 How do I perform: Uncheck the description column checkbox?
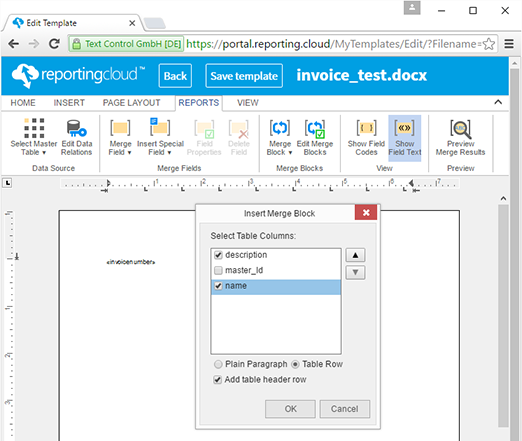pyautogui.click(x=218, y=255)
